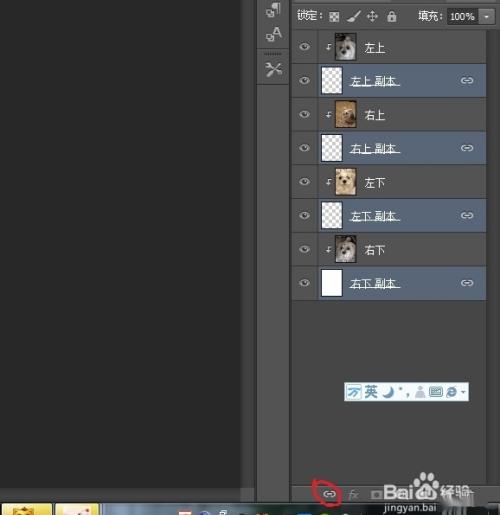Image resolution: width=500 pixels, height=515 pixels.
Task: Select the layer named 右上
Action: pos(375,115)
